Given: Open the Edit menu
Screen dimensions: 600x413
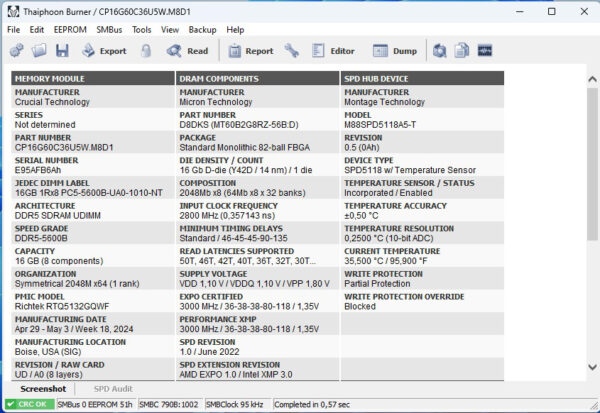Looking at the screenshot, I should coord(37,30).
